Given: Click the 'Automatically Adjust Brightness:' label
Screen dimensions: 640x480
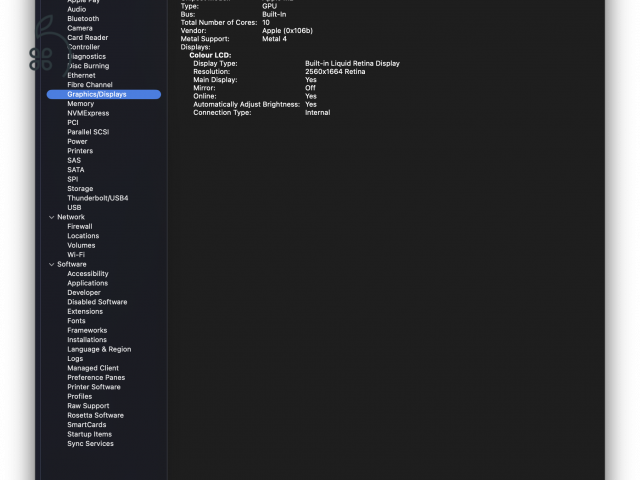Looking at the screenshot, I should pyautogui.click(x=247, y=104).
